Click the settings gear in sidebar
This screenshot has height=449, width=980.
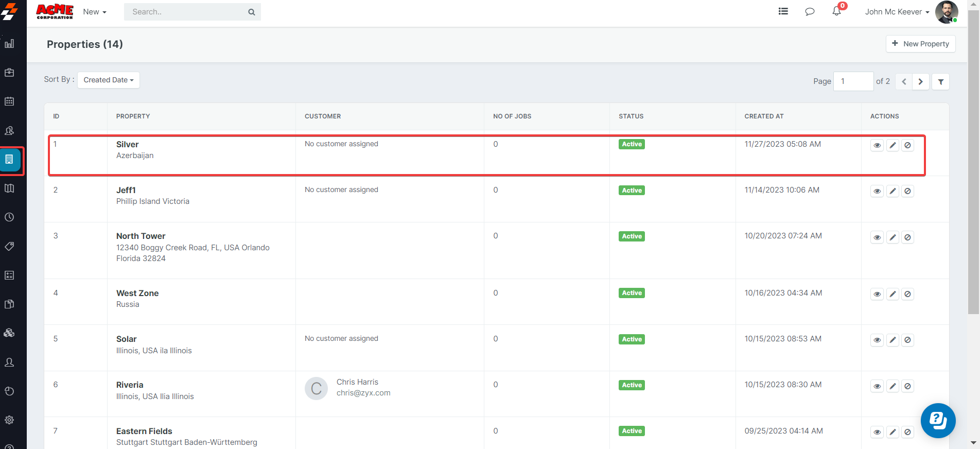(9, 420)
